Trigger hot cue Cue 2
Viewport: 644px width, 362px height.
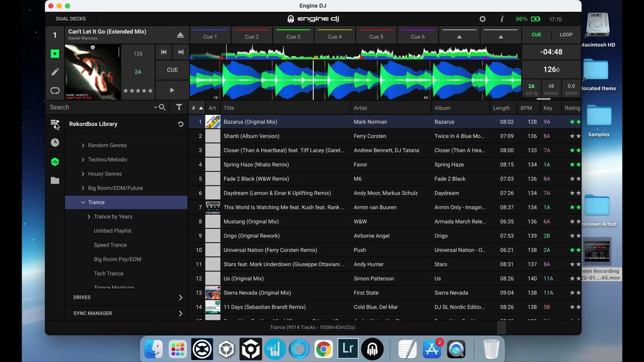pyautogui.click(x=252, y=36)
